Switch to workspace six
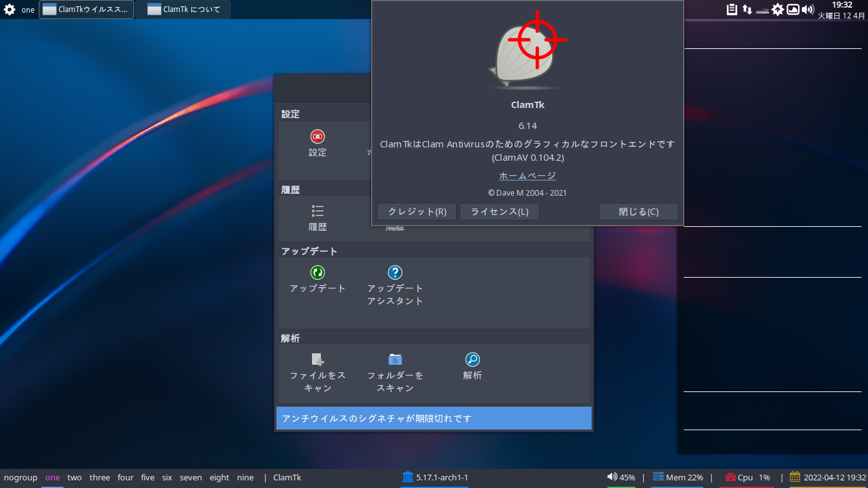 (x=167, y=477)
